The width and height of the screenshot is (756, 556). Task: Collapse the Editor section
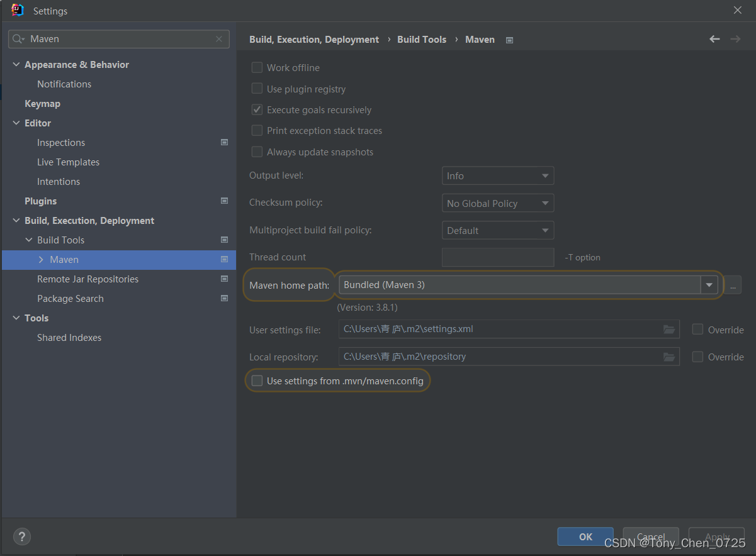[x=16, y=123]
